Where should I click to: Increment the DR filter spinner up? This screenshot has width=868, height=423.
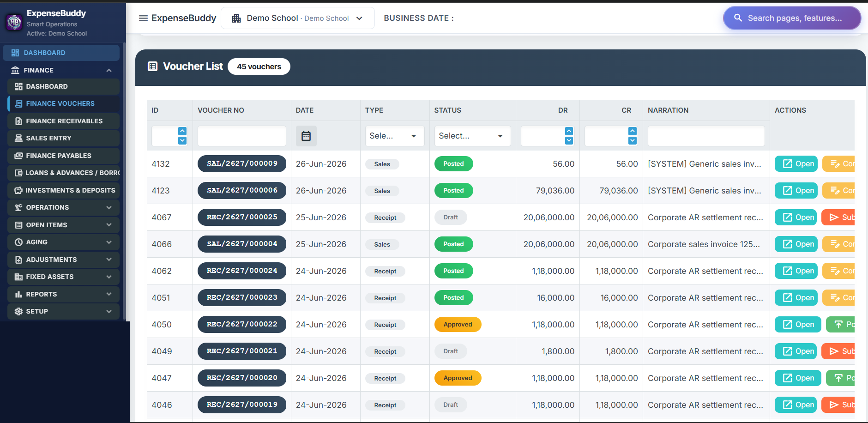(569, 131)
